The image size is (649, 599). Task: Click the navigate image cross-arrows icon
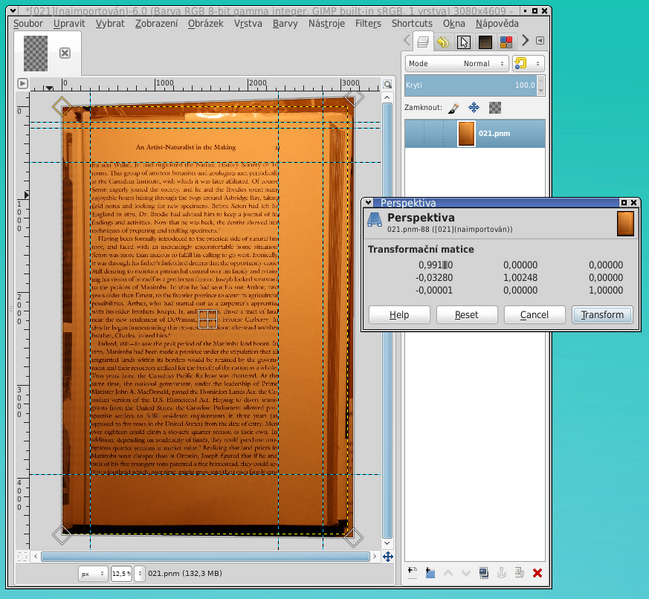pyautogui.click(x=388, y=557)
